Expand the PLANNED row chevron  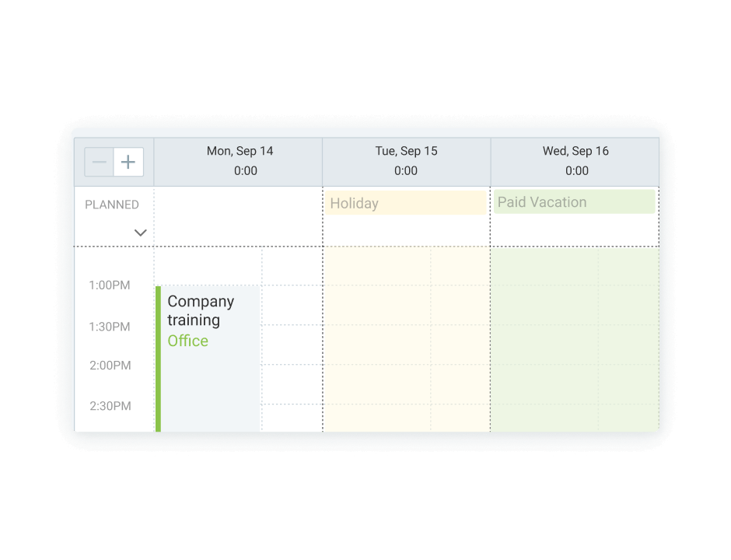click(141, 233)
